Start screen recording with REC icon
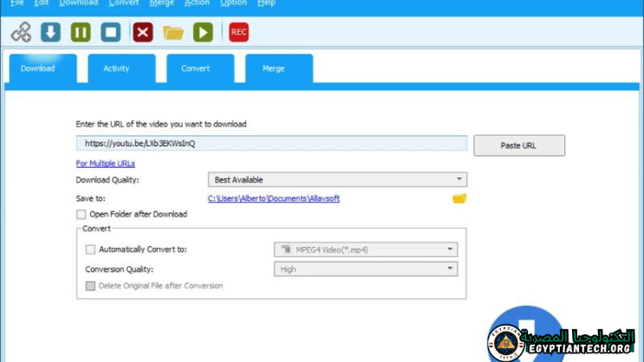 238,32
